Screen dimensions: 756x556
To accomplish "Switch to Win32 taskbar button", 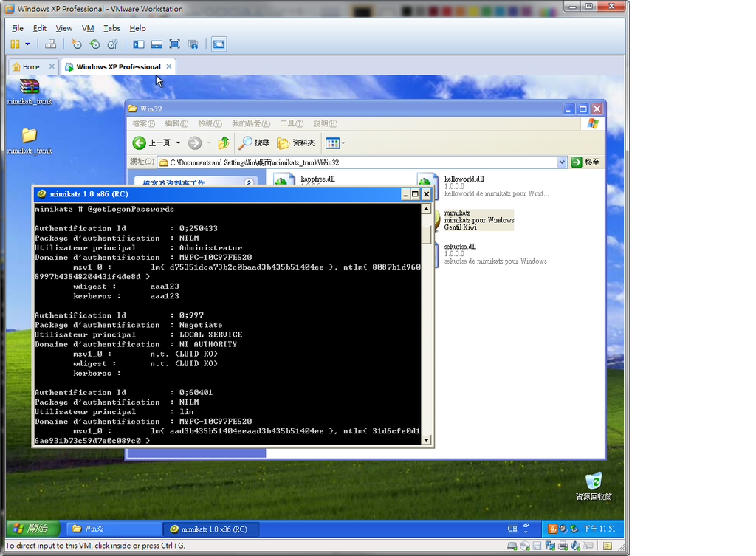I will [114, 529].
